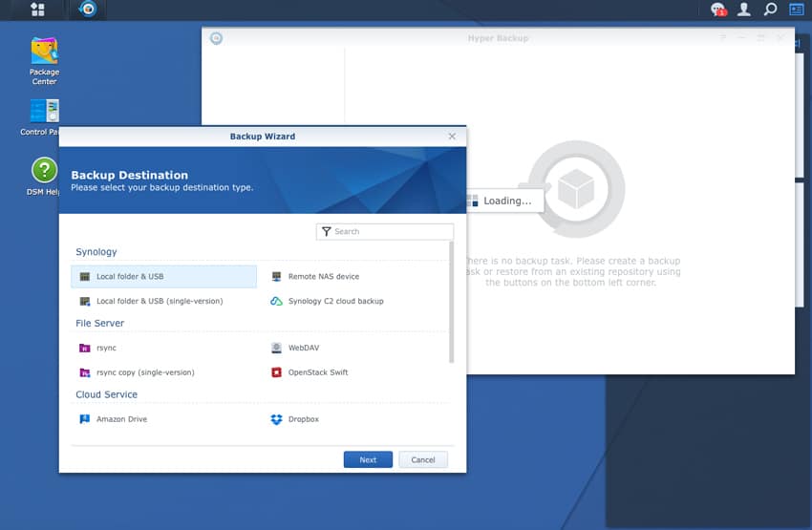Open notifications chat bubble icon

717,10
